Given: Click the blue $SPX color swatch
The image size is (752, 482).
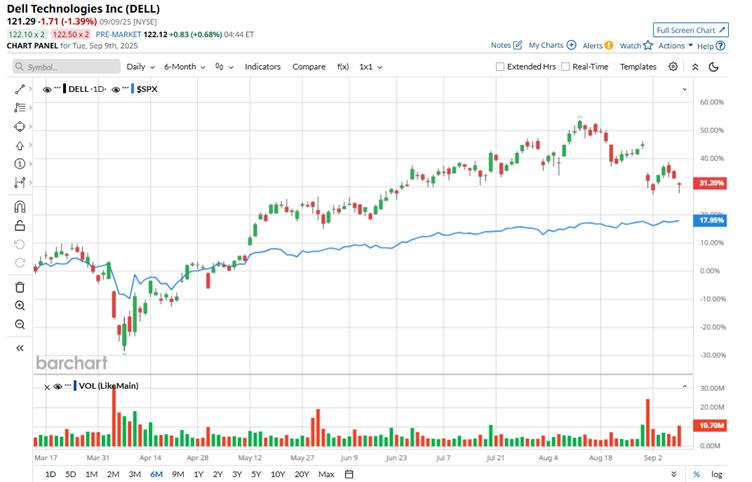Looking at the screenshot, I should [x=132, y=89].
